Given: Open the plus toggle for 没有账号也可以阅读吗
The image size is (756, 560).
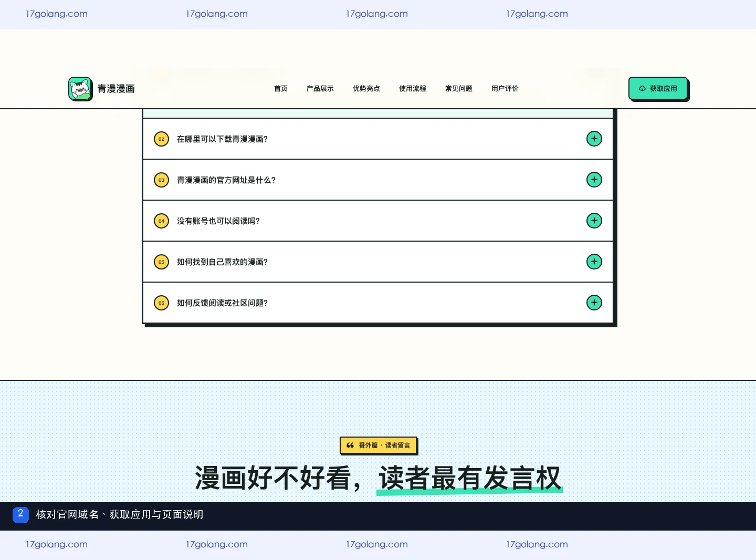Looking at the screenshot, I should pos(594,221).
